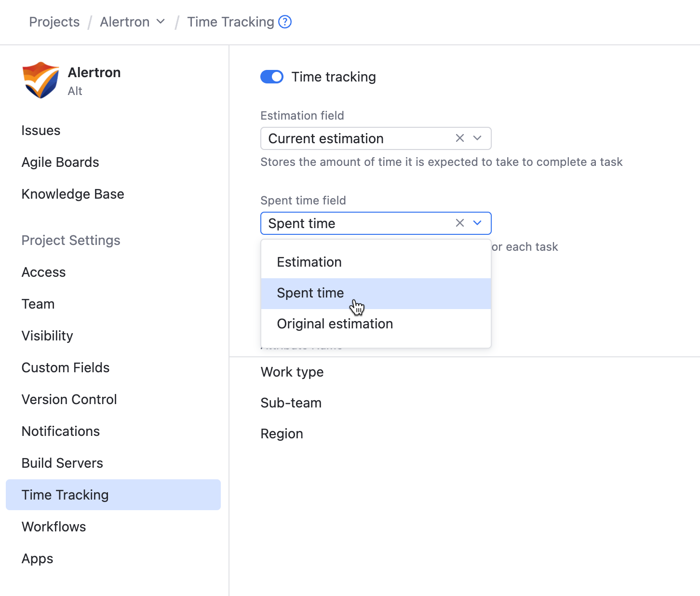The height and width of the screenshot is (596, 700).
Task: Switch to Version Control settings
Action: coord(69,400)
